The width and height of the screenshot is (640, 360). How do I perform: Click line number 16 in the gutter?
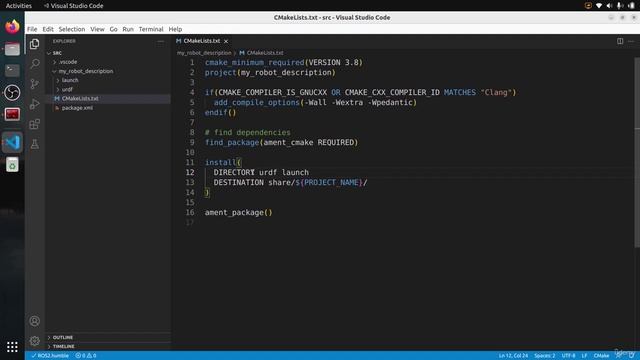(x=190, y=212)
